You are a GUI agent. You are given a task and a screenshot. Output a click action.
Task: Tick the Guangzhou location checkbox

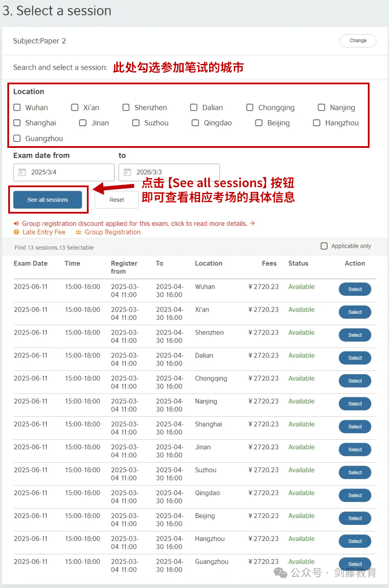point(17,138)
